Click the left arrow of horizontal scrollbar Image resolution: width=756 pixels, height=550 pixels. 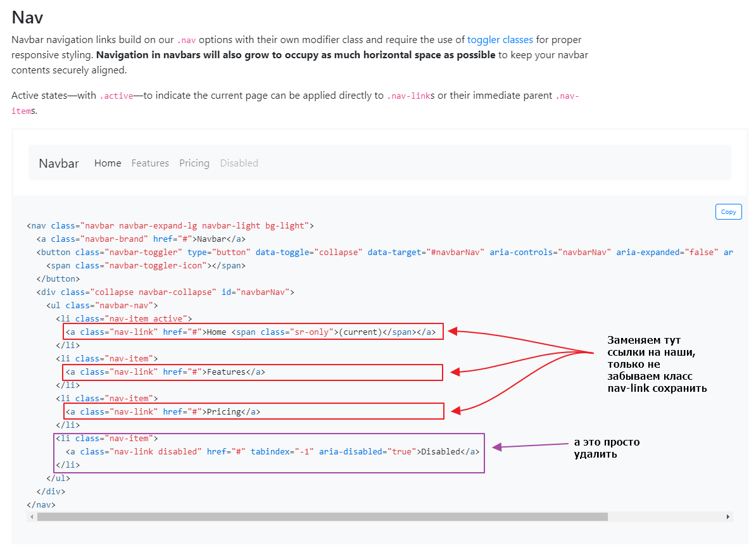click(x=31, y=516)
